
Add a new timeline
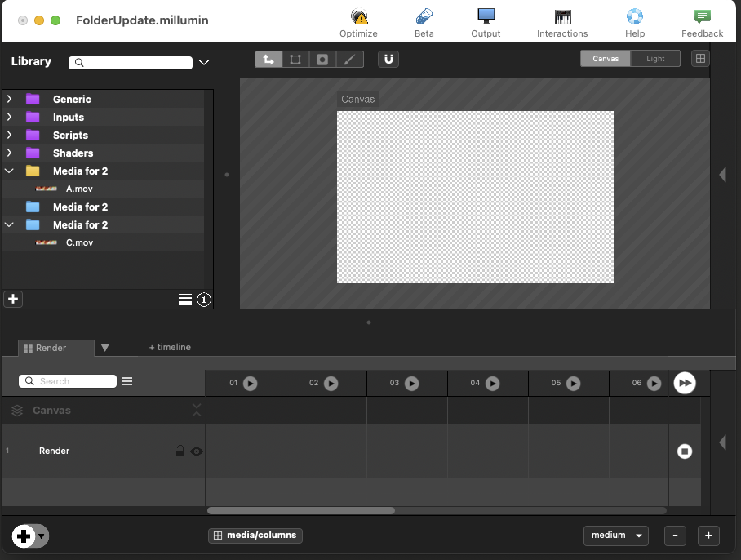coord(170,347)
